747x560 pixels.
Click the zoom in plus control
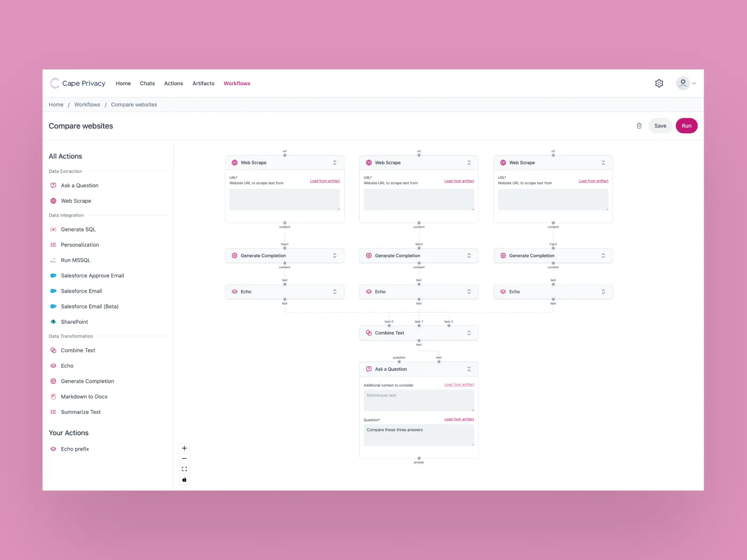(184, 449)
